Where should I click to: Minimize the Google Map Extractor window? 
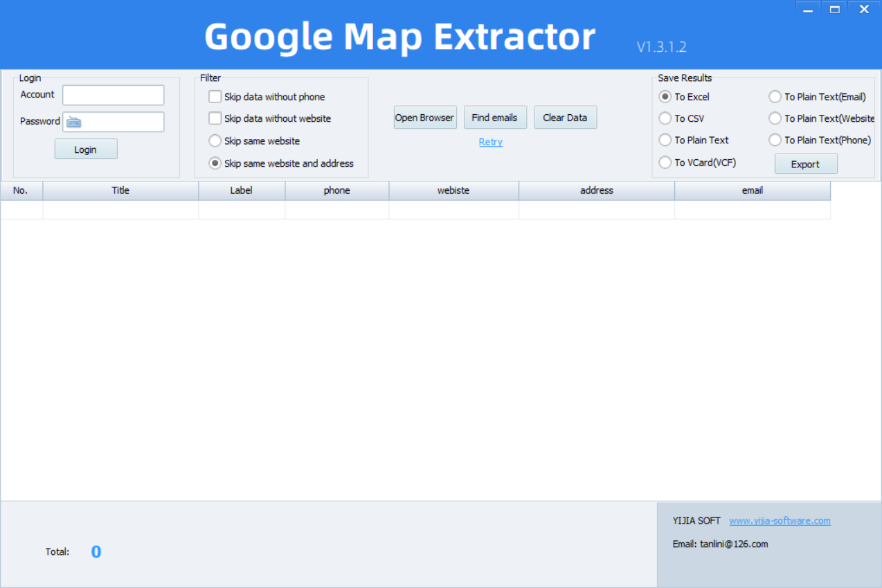pos(807,9)
